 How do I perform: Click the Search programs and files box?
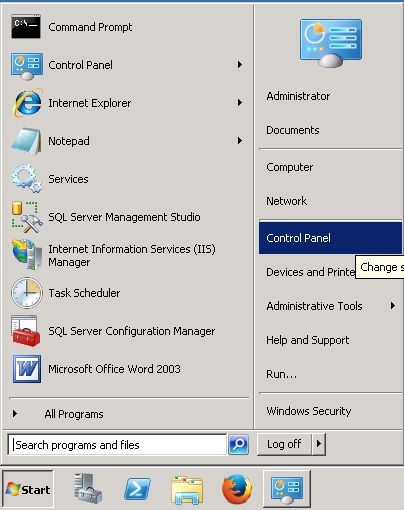point(117,445)
